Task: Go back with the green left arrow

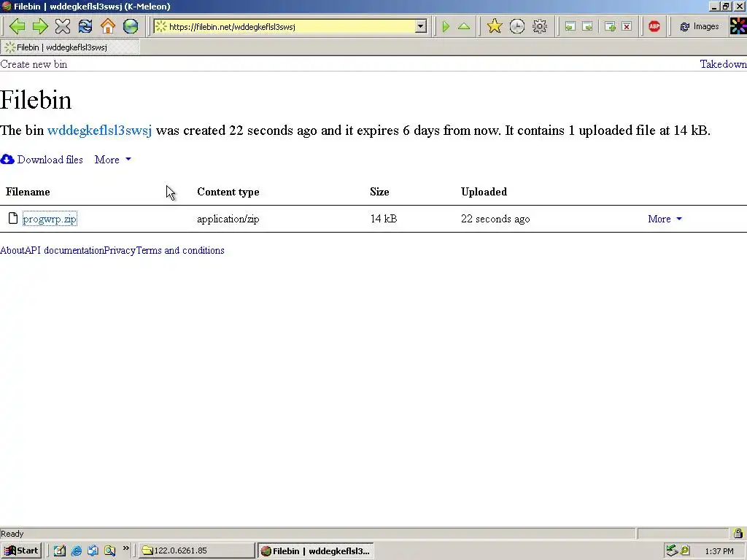Action: tap(17, 26)
